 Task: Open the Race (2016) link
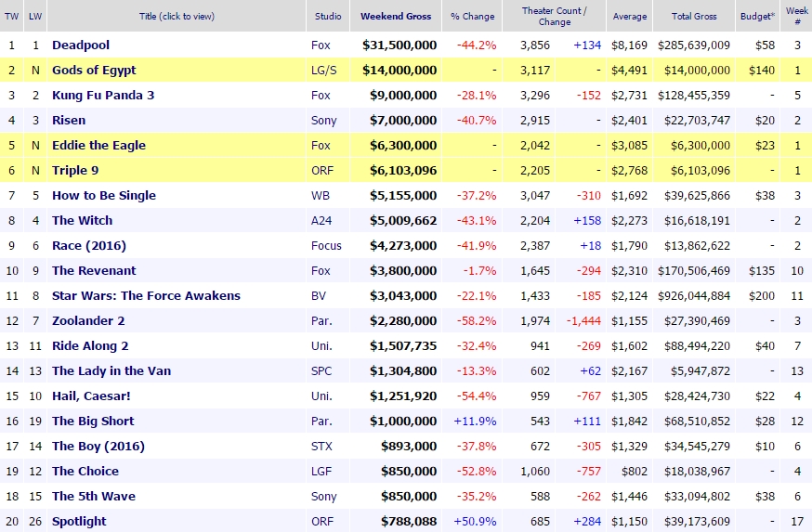coord(89,246)
